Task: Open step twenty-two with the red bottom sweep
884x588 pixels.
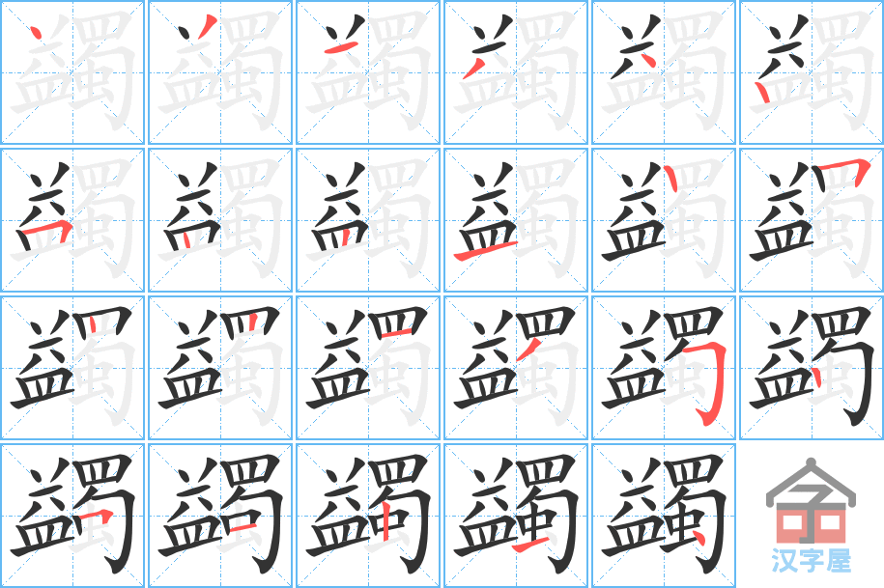Action: (516, 516)
